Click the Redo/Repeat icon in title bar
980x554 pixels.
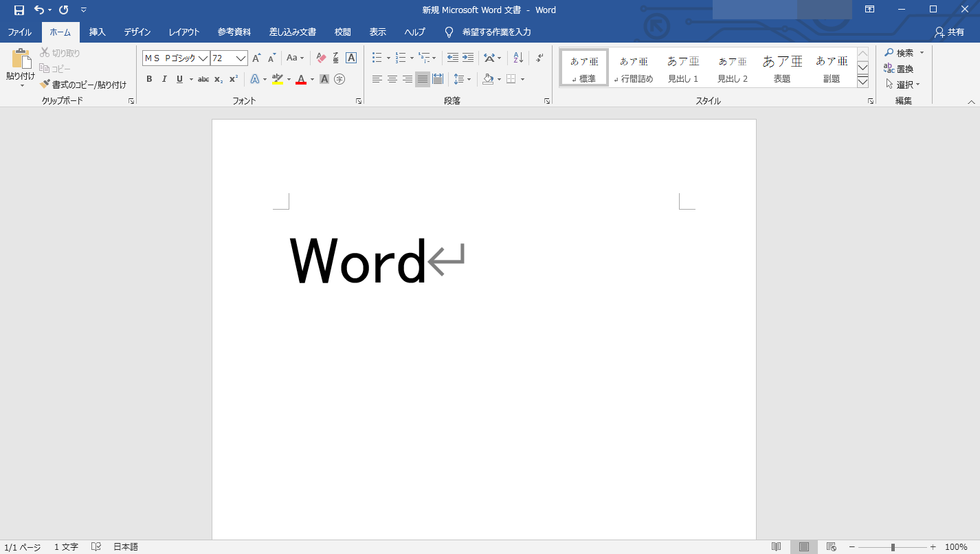coord(64,10)
